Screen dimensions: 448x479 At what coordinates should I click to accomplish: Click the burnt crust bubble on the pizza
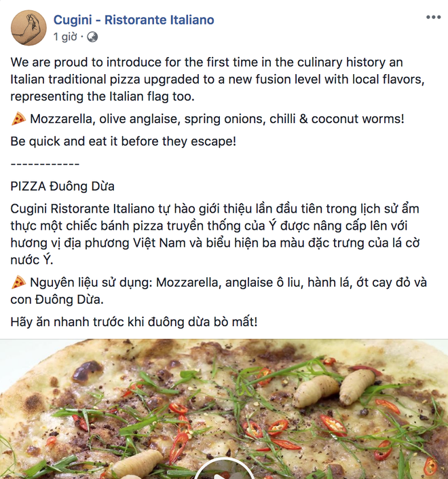click(x=88, y=372)
